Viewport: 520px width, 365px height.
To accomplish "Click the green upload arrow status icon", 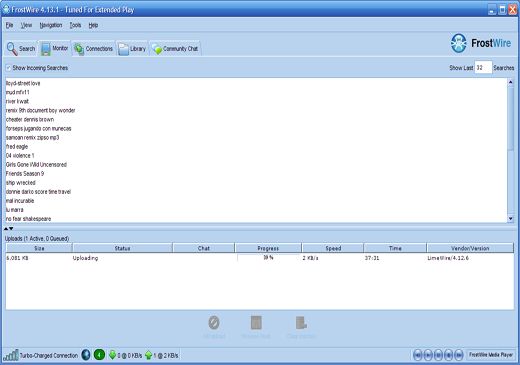I will (x=149, y=355).
